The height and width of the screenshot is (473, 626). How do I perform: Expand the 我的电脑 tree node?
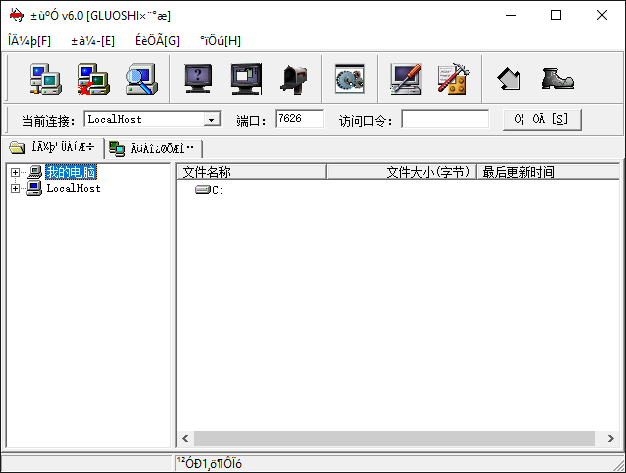click(x=16, y=173)
